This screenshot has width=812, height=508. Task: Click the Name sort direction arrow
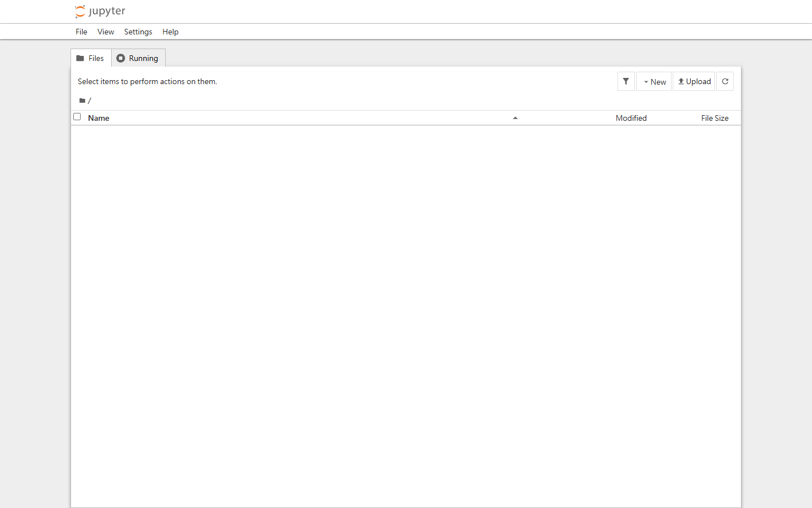click(x=515, y=118)
